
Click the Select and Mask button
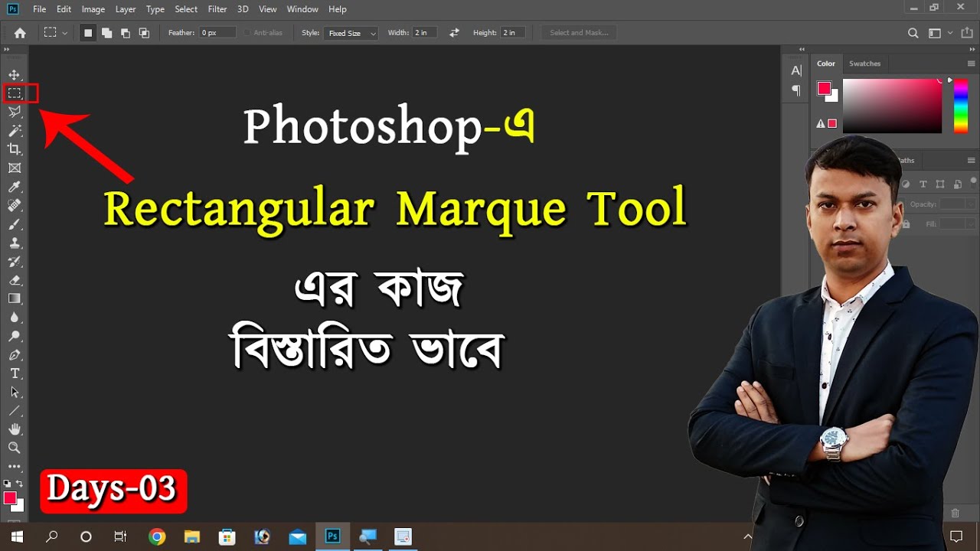point(580,33)
